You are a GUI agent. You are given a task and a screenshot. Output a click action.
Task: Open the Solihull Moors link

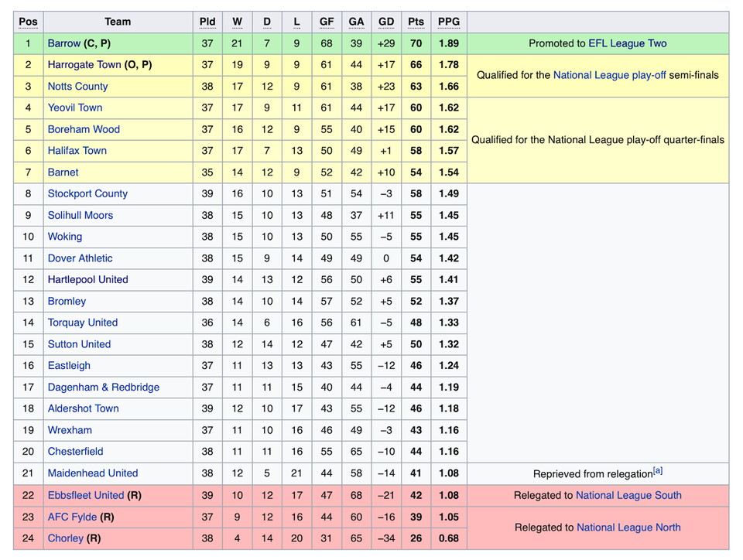[x=80, y=215]
